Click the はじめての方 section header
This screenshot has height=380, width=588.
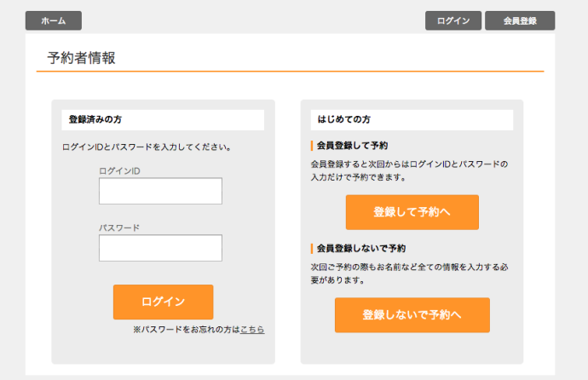coord(343,119)
